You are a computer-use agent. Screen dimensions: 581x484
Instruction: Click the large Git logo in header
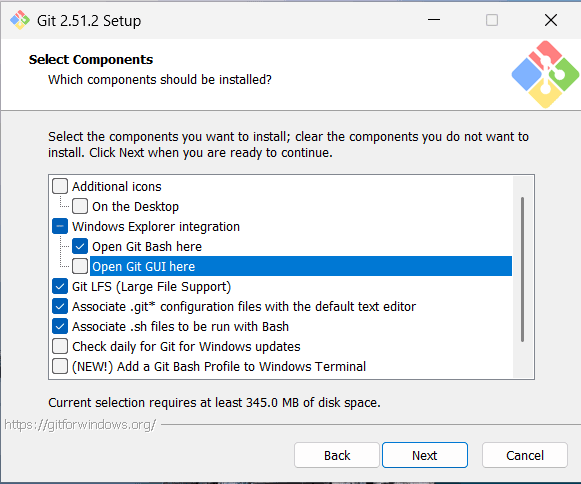(x=545, y=74)
